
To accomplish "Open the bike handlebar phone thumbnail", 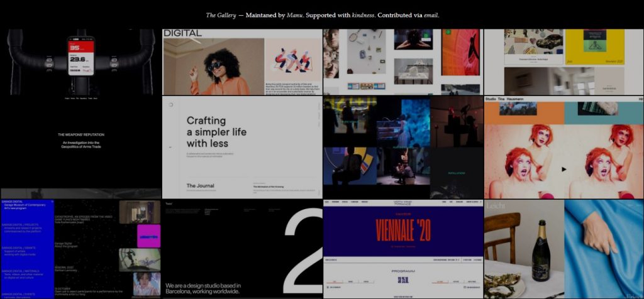I will [x=80, y=62].
